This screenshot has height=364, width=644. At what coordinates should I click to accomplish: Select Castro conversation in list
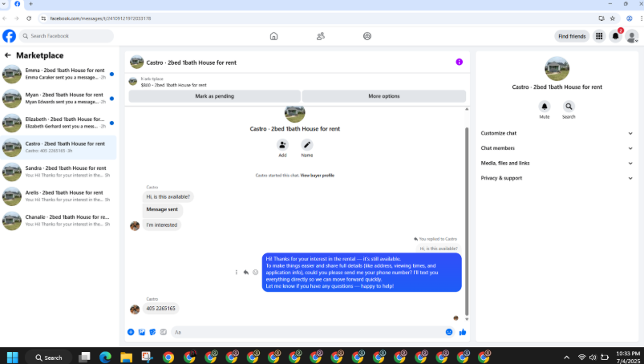pyautogui.click(x=59, y=148)
